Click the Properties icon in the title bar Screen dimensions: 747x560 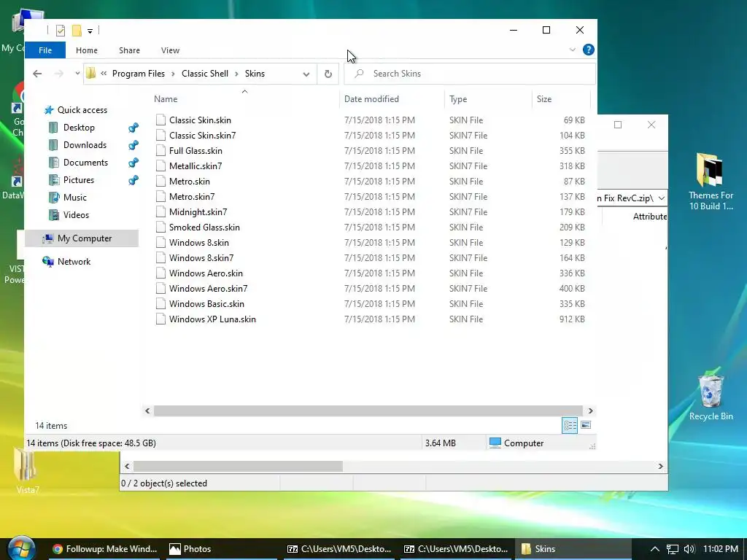tap(61, 31)
